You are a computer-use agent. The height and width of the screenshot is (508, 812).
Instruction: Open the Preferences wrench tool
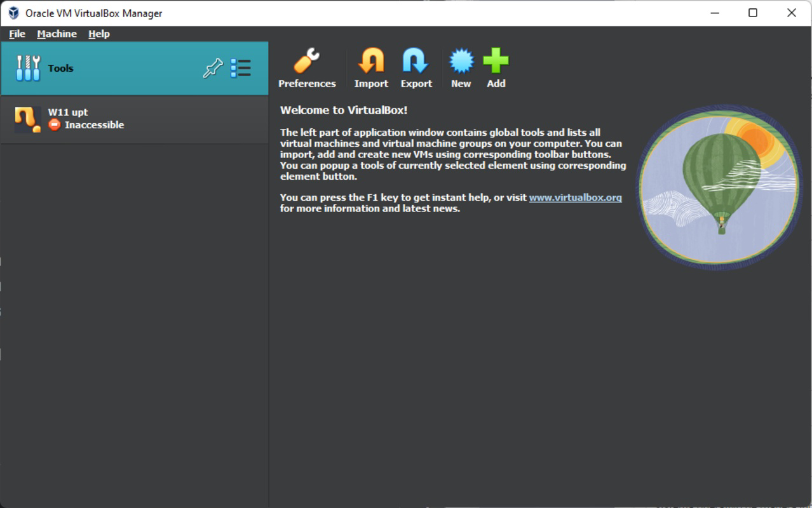point(307,68)
